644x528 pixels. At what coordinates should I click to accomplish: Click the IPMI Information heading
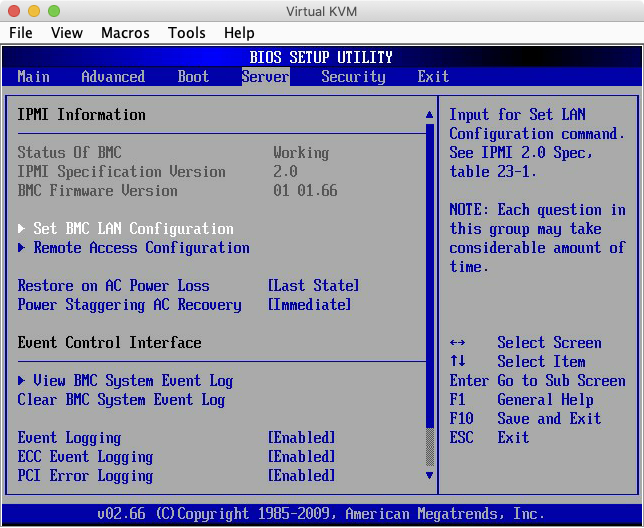pos(81,115)
